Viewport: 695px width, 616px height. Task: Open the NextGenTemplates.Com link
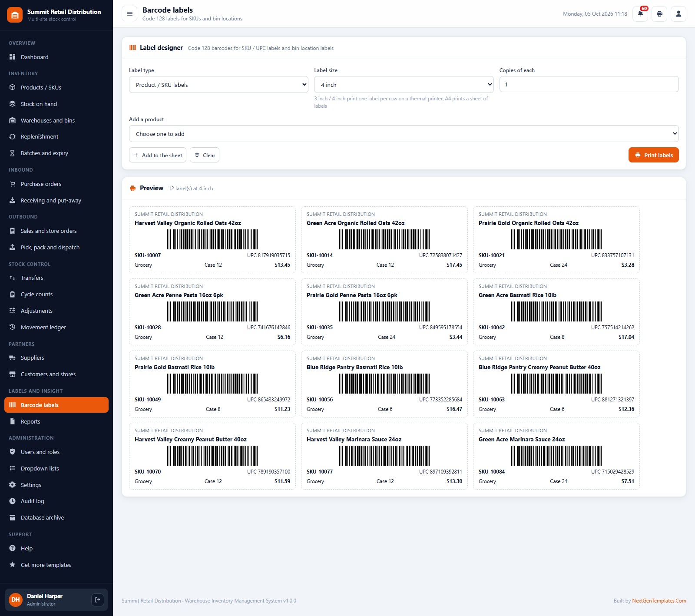(x=659, y=601)
